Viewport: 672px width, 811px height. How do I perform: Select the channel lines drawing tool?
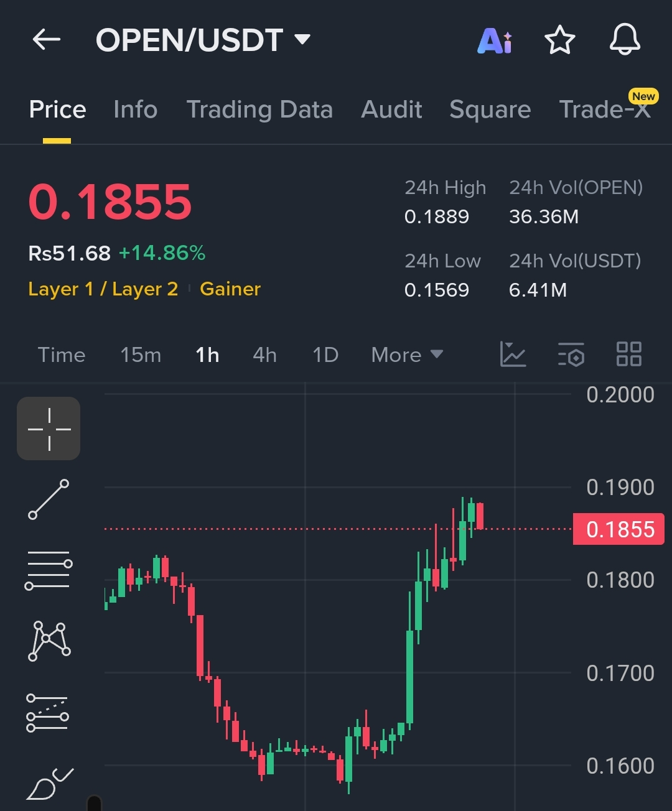pyautogui.click(x=48, y=713)
